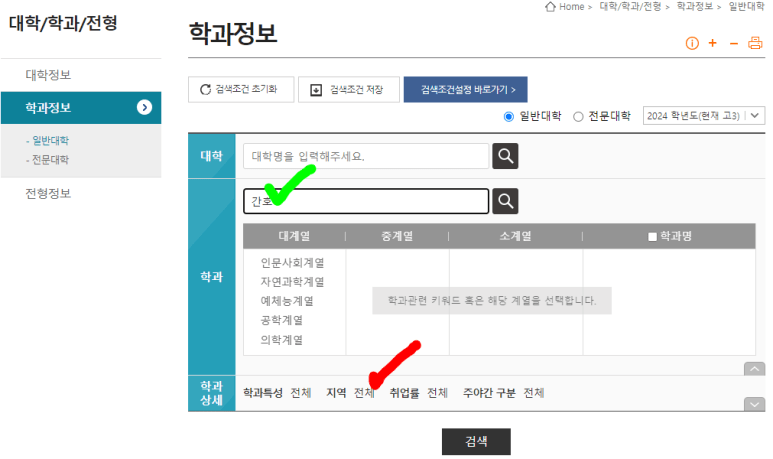Click the arrow icon beside 학과정보
Image resolution: width=773 pixels, height=459 pixels.
click(x=145, y=107)
